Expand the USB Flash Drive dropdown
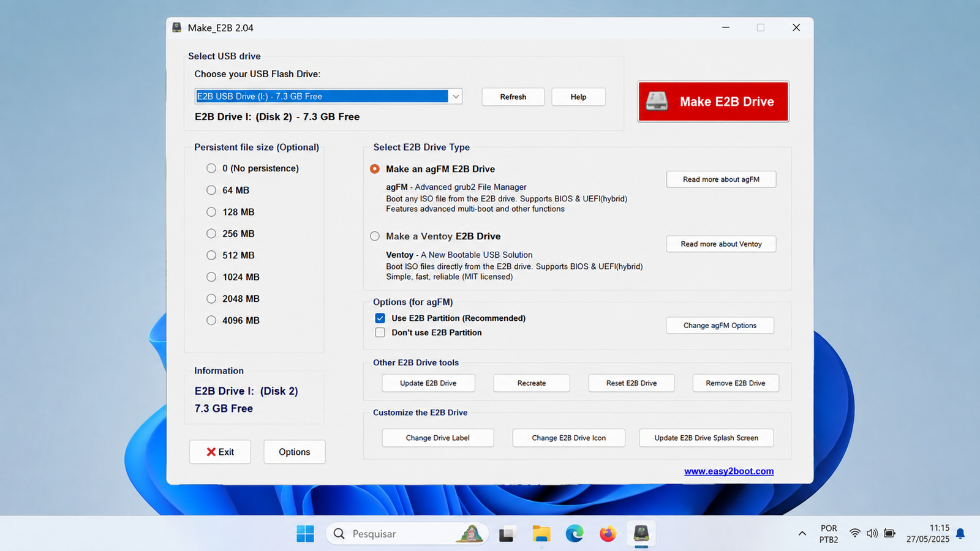The width and height of the screenshot is (980, 551). (456, 96)
